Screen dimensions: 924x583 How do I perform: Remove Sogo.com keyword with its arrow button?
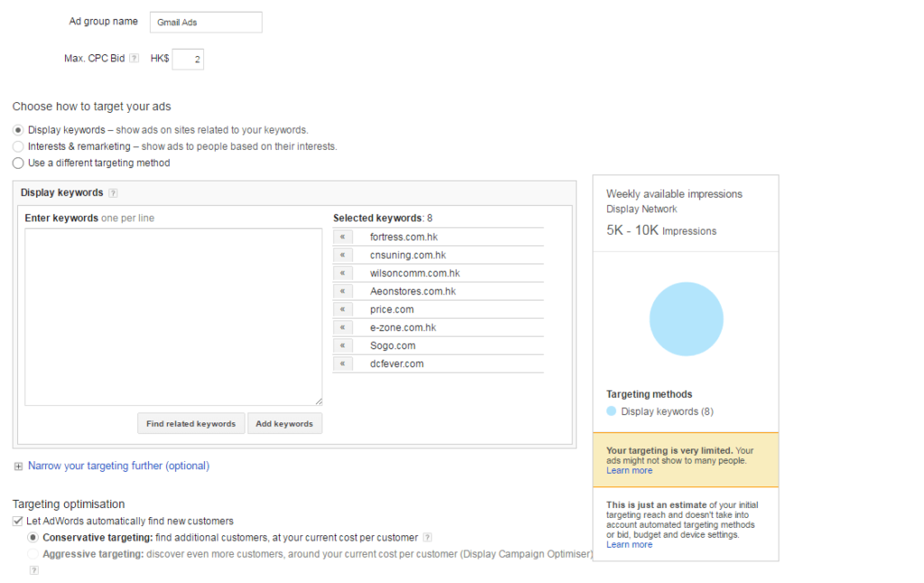coord(342,346)
